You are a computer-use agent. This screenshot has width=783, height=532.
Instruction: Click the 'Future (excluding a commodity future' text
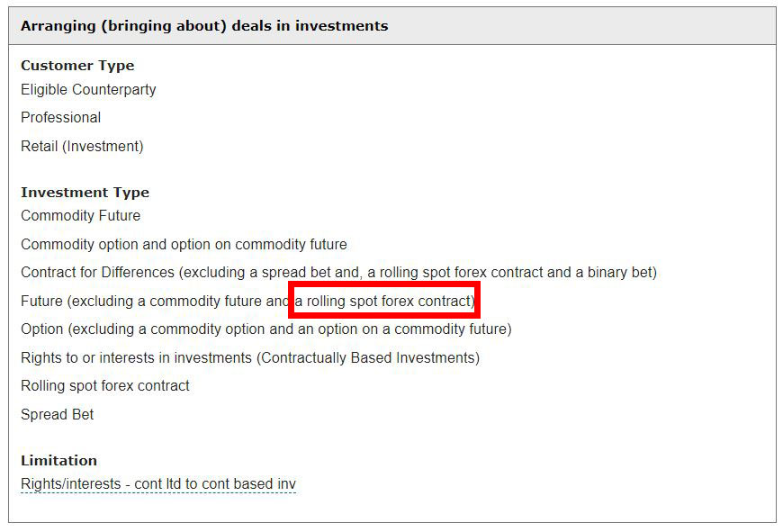point(140,301)
